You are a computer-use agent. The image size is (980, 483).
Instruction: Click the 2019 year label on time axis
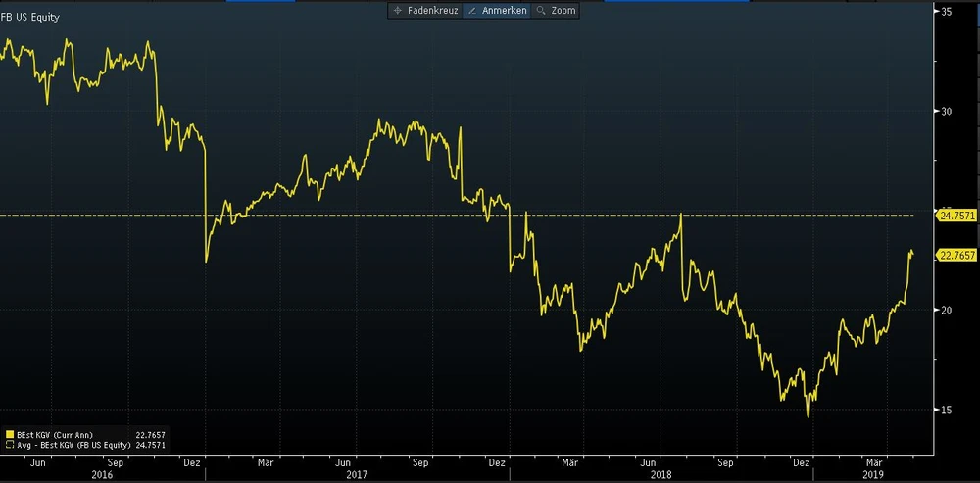coord(874,473)
